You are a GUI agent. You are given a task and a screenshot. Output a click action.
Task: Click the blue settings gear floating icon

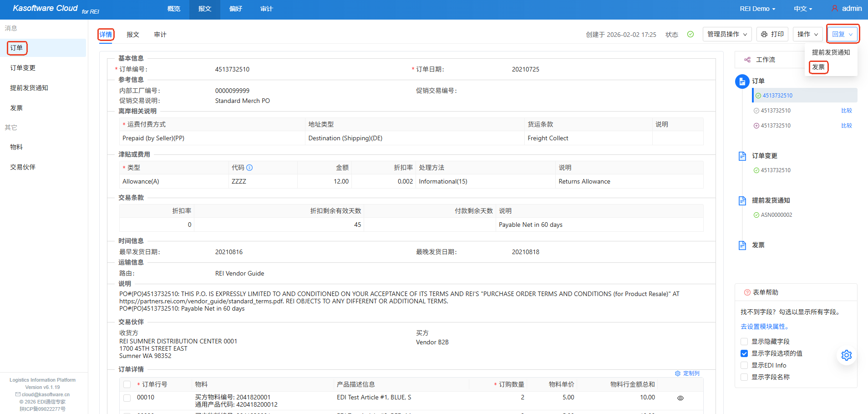[846, 355]
